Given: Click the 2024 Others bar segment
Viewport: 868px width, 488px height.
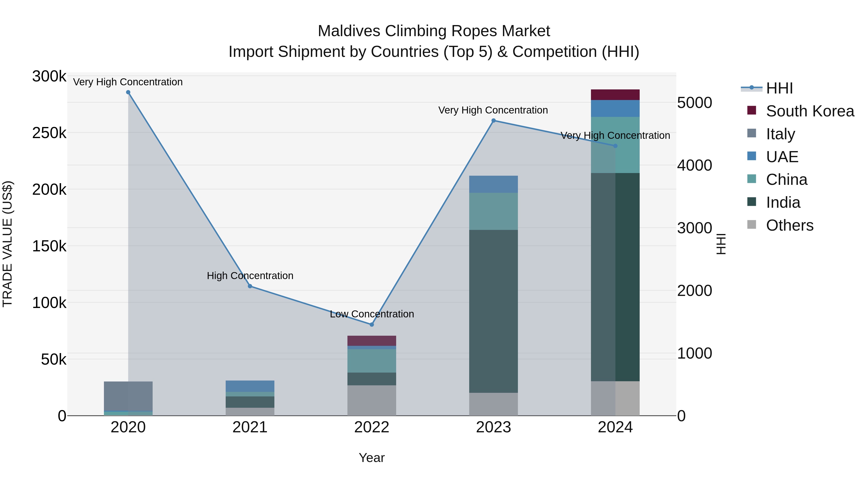Looking at the screenshot, I should pyautogui.click(x=615, y=398).
